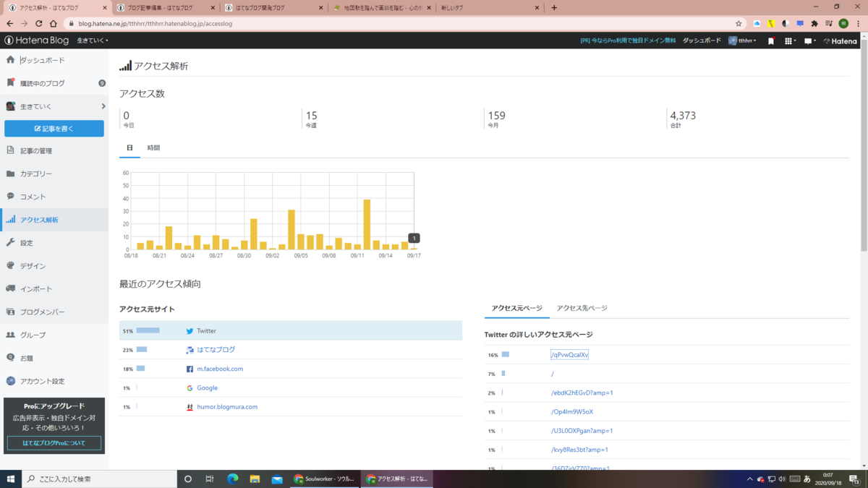Open the /Op4lm9W5oX referrer link
The image size is (868, 488).
tap(571, 411)
